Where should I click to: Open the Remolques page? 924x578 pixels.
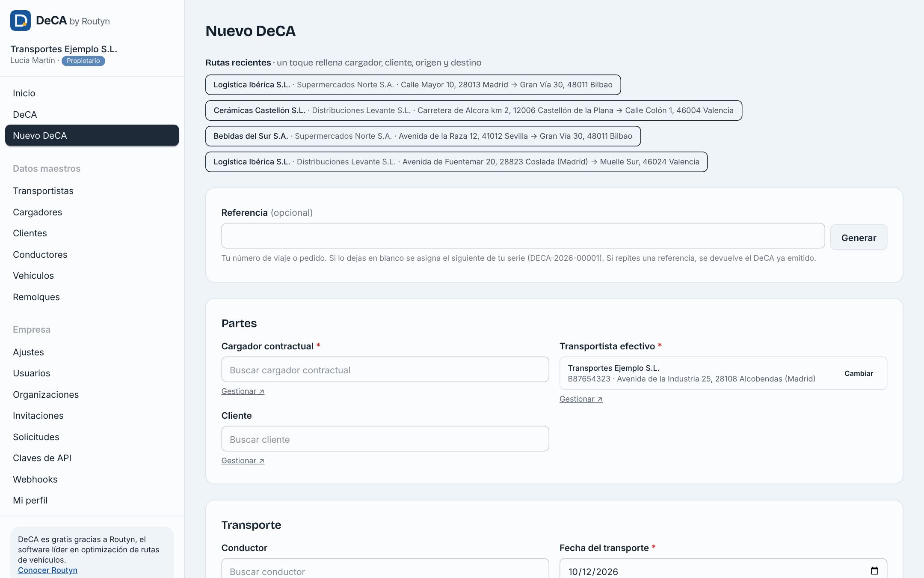tap(92, 297)
